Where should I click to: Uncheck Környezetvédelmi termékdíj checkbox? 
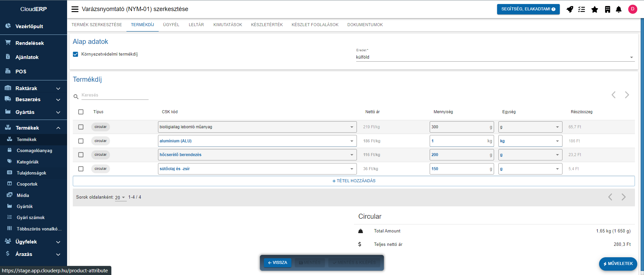pos(75,54)
